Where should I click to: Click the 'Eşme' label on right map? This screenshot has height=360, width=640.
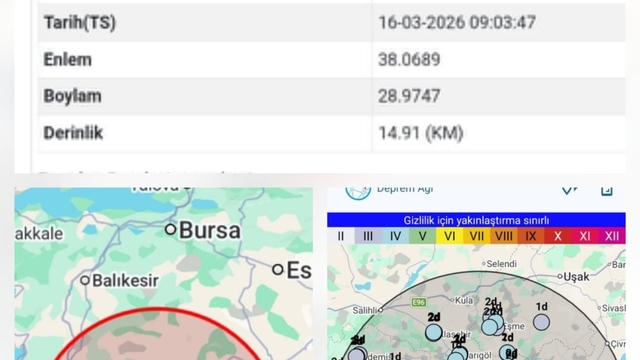tap(515, 326)
